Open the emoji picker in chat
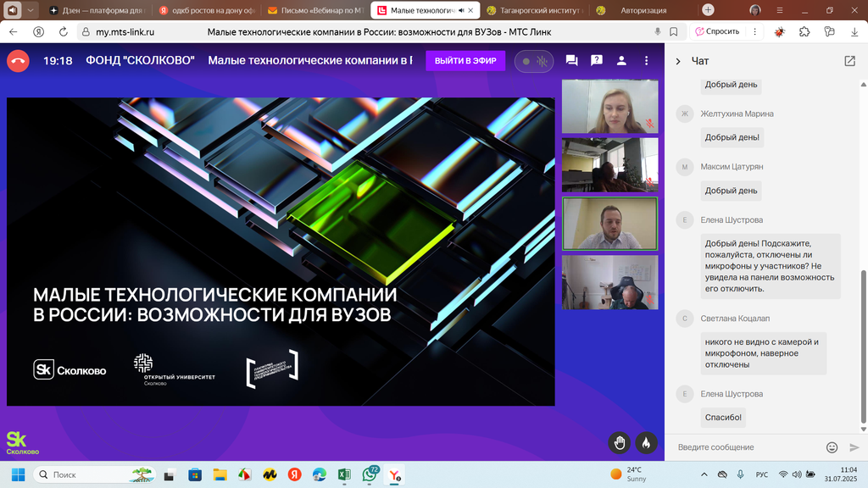 tap(832, 447)
